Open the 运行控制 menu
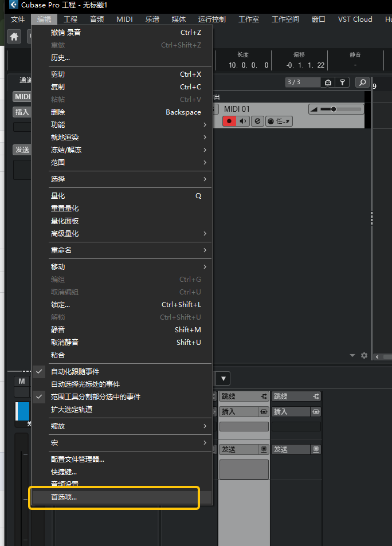This screenshot has height=546, width=392. point(212,19)
